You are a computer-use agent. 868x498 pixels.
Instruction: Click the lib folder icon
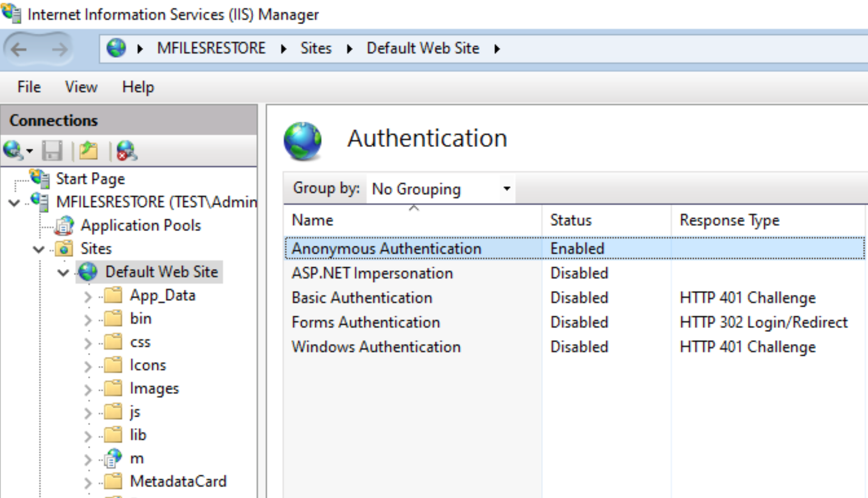click(x=113, y=434)
